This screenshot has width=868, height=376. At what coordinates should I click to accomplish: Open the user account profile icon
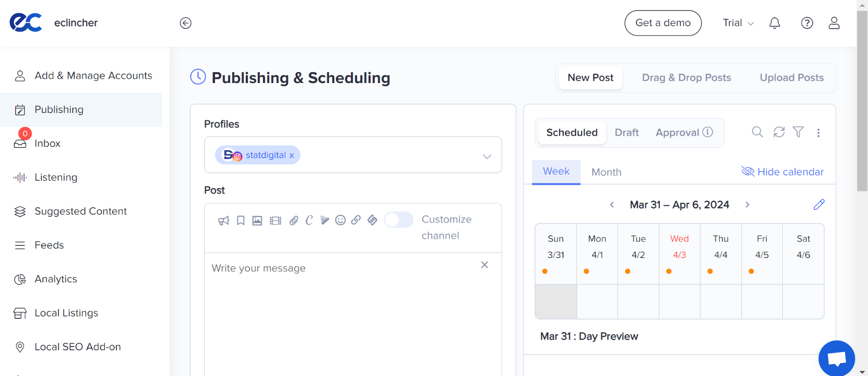(x=834, y=23)
